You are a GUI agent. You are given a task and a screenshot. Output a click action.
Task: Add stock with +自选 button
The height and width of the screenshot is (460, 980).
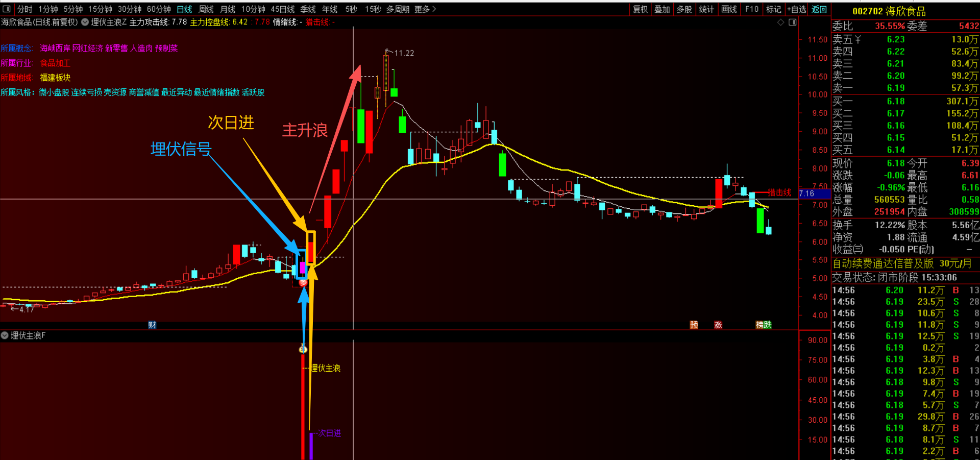point(797,9)
